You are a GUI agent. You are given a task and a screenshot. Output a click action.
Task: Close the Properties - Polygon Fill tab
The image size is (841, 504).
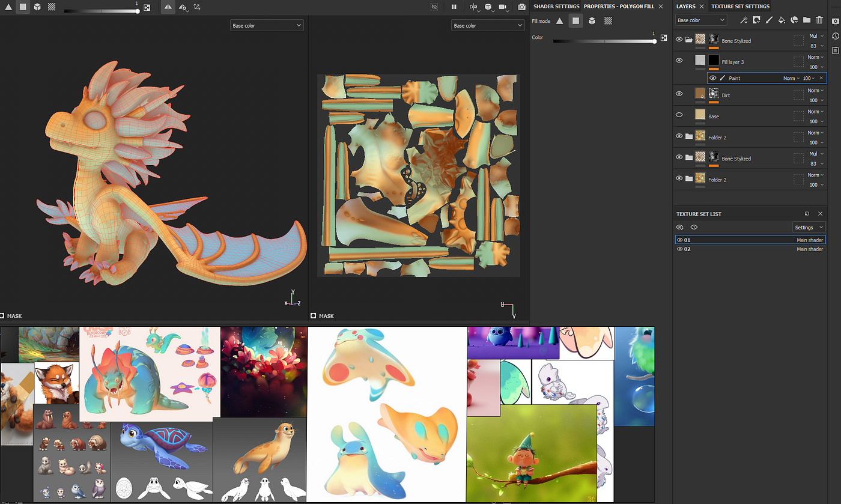(661, 6)
